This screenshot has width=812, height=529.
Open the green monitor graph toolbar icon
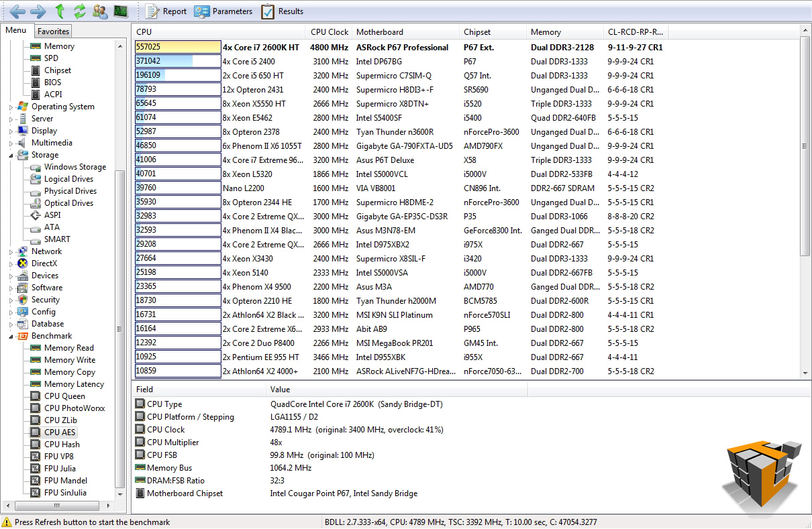120,11
